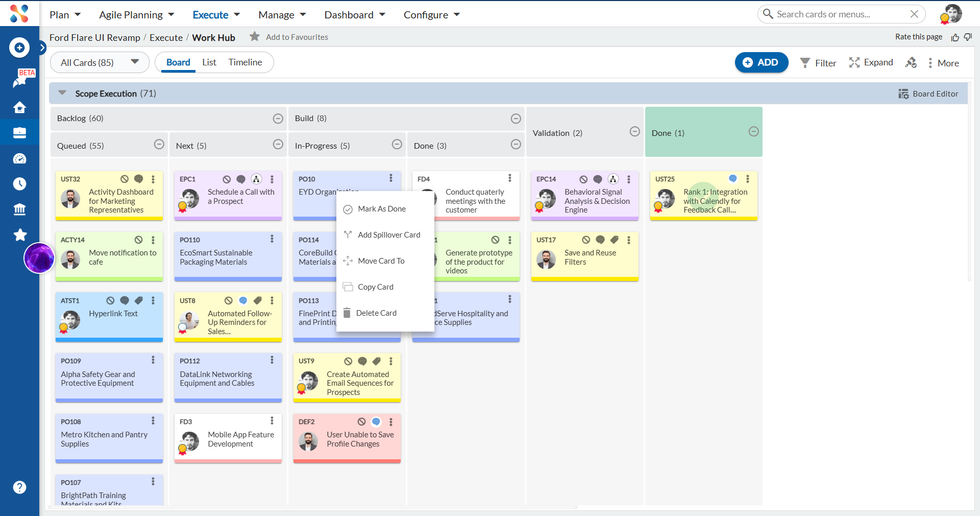Collapse the Queued column with minus icon
The width and height of the screenshot is (980, 516).
(159, 144)
